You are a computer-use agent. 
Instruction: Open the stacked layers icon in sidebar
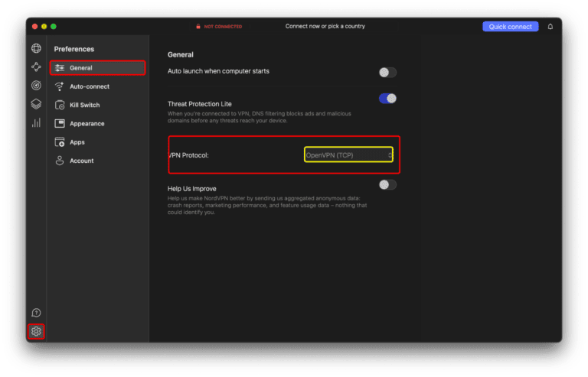tap(37, 104)
